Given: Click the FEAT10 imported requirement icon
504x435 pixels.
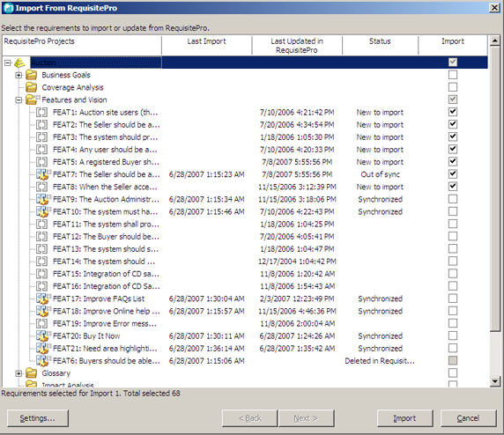Looking at the screenshot, I should pyautogui.click(x=43, y=211).
